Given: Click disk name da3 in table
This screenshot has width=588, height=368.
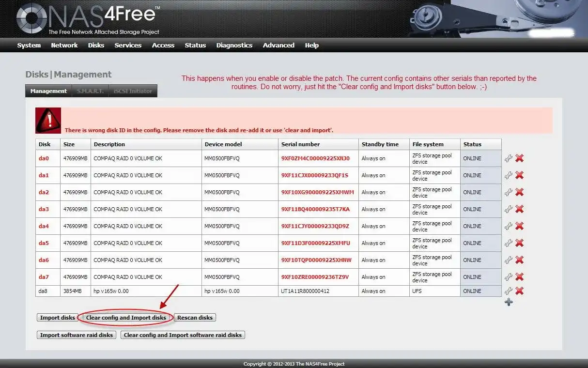Looking at the screenshot, I should 44,209.
